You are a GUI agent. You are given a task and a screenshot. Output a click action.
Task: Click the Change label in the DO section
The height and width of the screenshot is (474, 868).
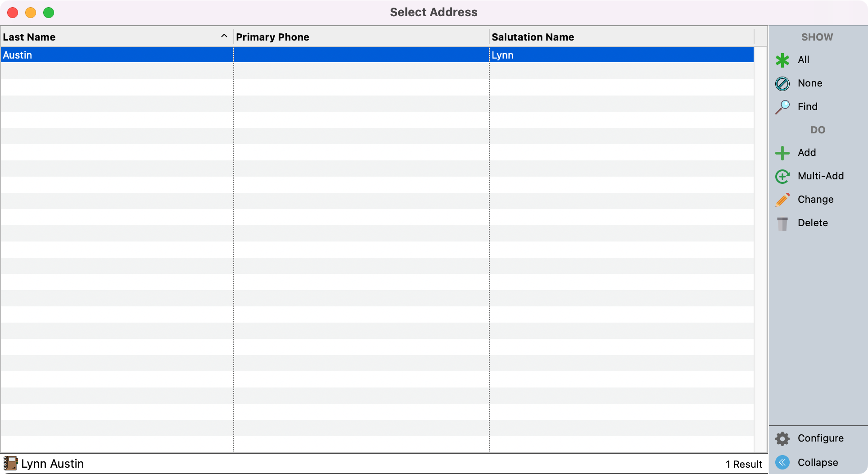815,200
